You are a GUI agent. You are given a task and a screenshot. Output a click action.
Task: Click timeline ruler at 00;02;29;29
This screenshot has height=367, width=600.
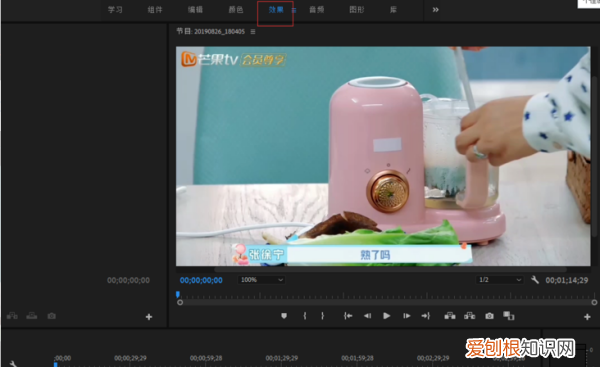[x=433, y=358]
